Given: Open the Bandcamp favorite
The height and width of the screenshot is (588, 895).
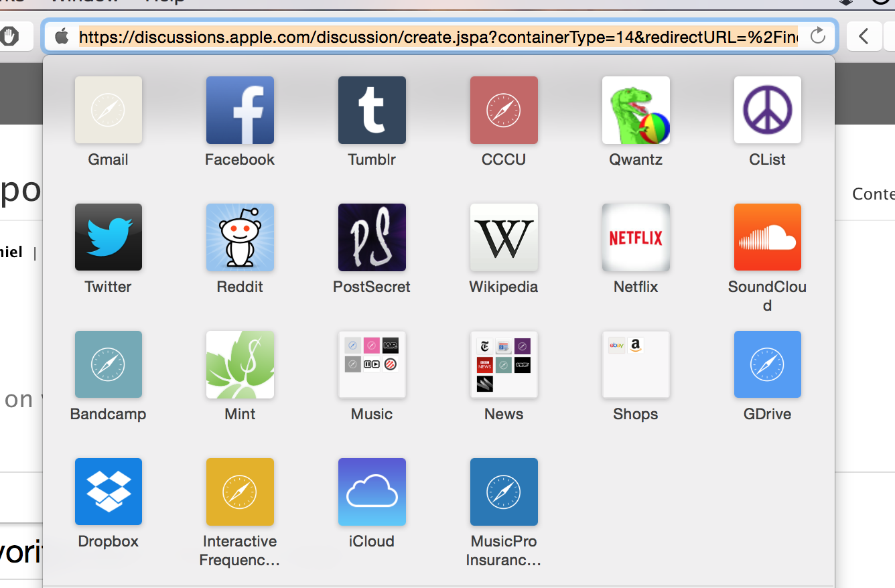Looking at the screenshot, I should coord(109,364).
